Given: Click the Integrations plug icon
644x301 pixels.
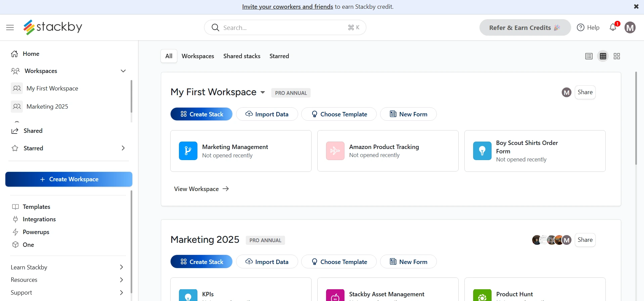Looking at the screenshot, I should [x=15, y=219].
